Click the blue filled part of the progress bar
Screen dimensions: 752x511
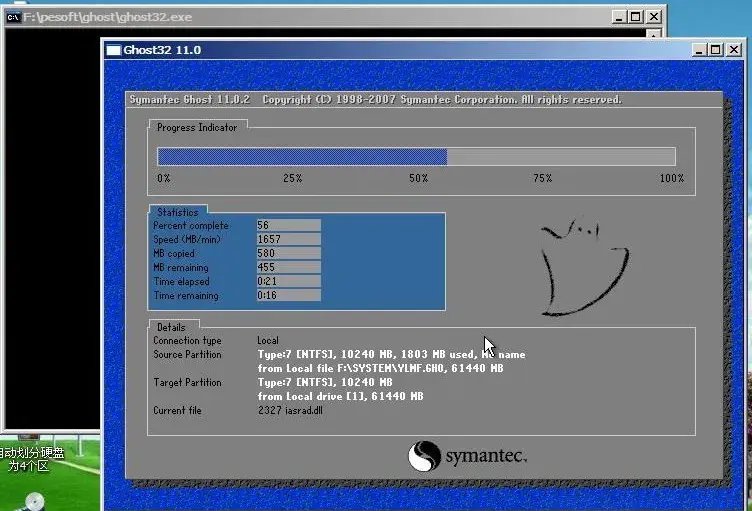[x=300, y=156]
